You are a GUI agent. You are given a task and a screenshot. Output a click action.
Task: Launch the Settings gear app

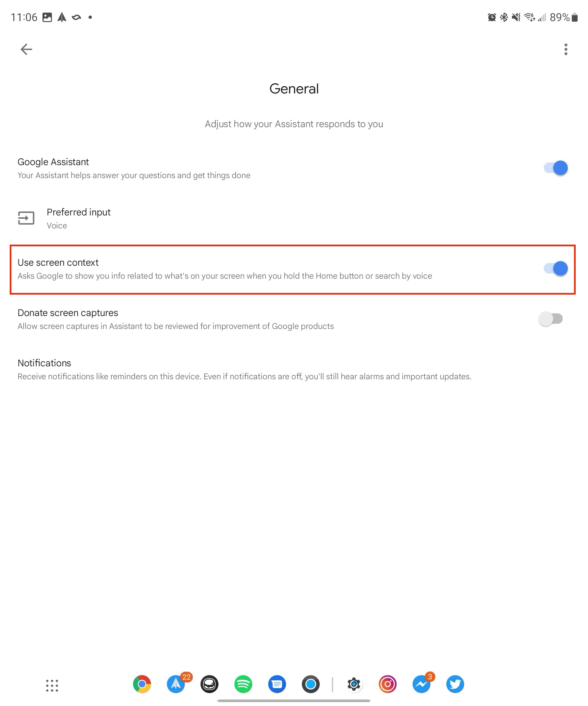tap(354, 684)
